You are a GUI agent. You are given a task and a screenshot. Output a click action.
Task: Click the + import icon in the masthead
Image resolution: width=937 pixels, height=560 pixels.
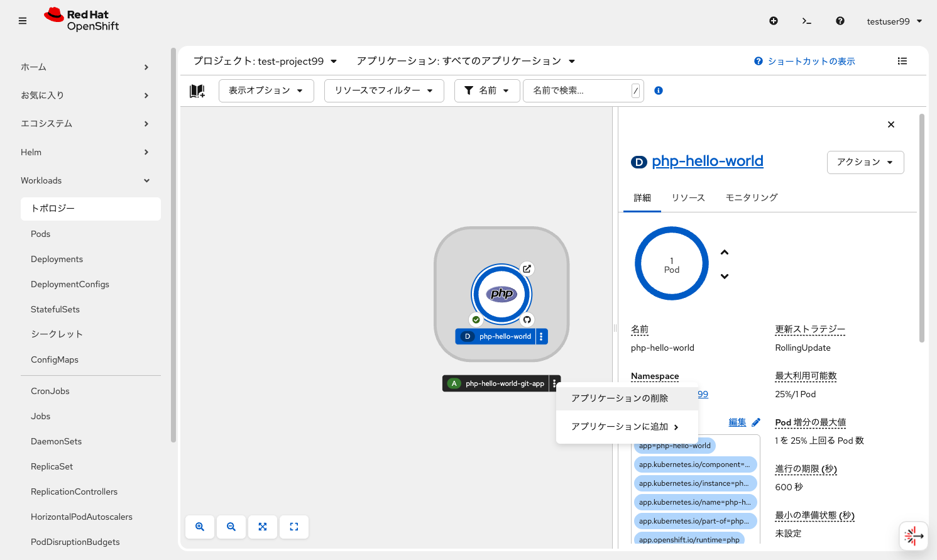pos(774,21)
